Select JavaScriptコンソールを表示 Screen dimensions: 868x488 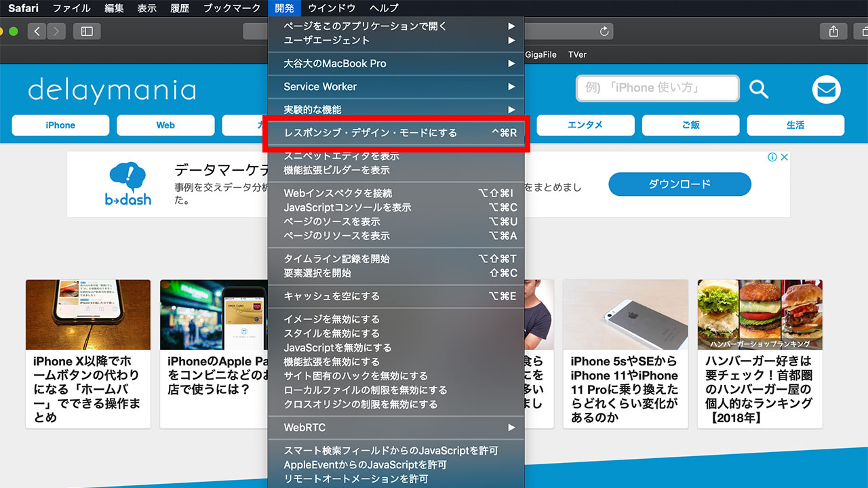pos(396,207)
